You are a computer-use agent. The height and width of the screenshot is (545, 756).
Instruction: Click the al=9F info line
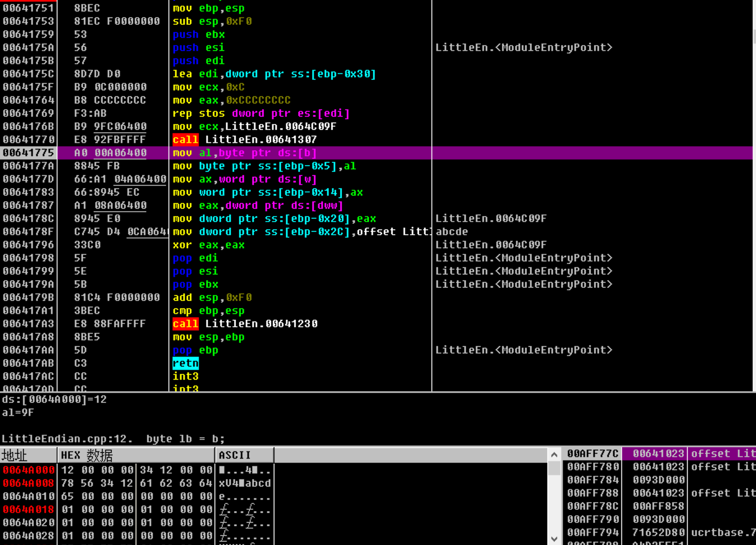click(x=18, y=413)
